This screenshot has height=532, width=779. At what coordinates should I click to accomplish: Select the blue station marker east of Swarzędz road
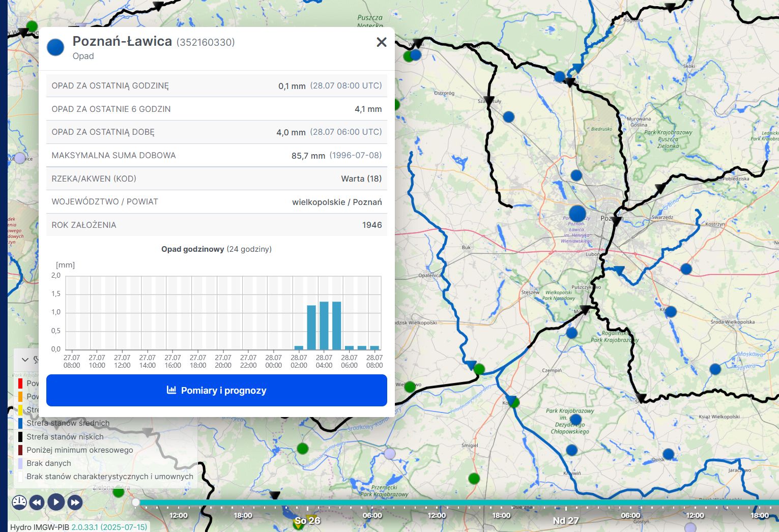click(686, 269)
